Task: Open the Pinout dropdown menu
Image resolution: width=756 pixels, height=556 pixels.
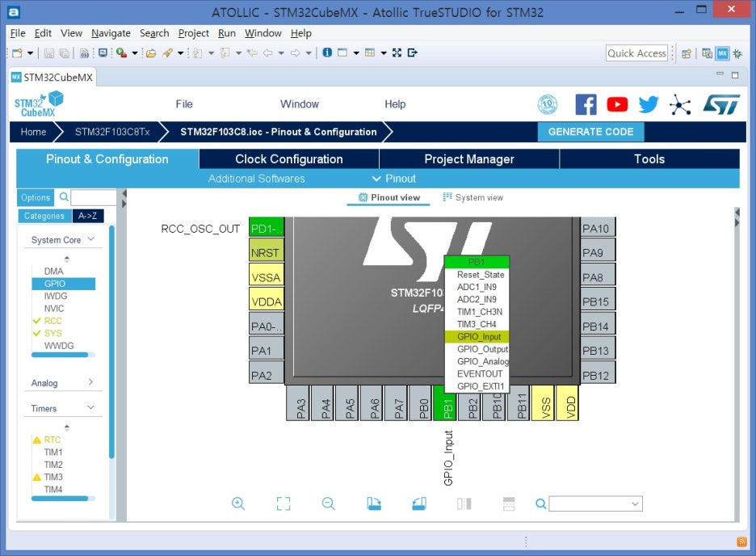Action: click(x=394, y=179)
